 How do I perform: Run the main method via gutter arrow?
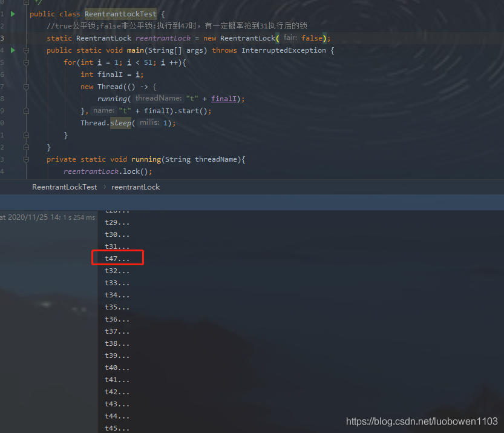(13, 50)
